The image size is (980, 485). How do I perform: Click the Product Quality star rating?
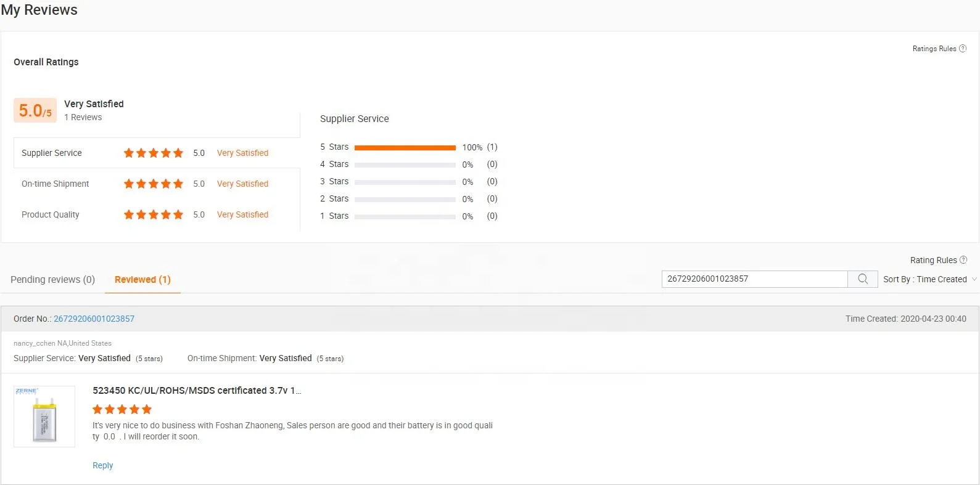tap(154, 214)
